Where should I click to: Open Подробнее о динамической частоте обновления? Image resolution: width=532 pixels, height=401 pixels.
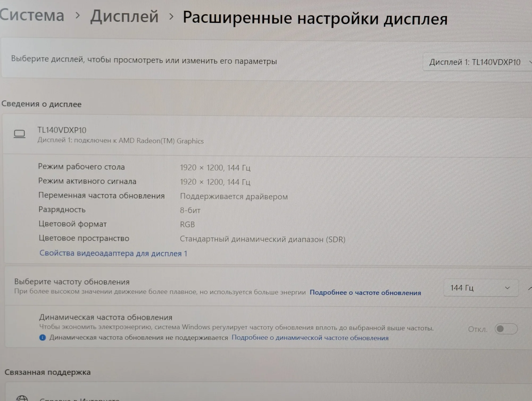tap(310, 338)
